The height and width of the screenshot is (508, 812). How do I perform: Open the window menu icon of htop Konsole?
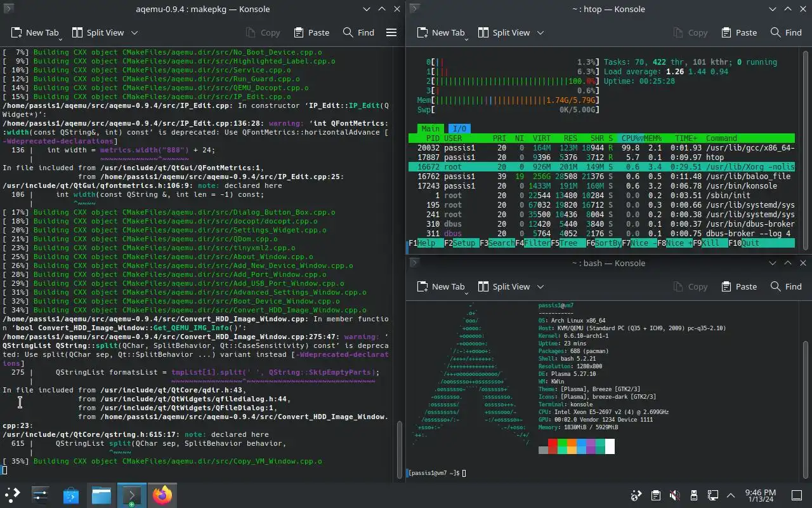point(414,9)
